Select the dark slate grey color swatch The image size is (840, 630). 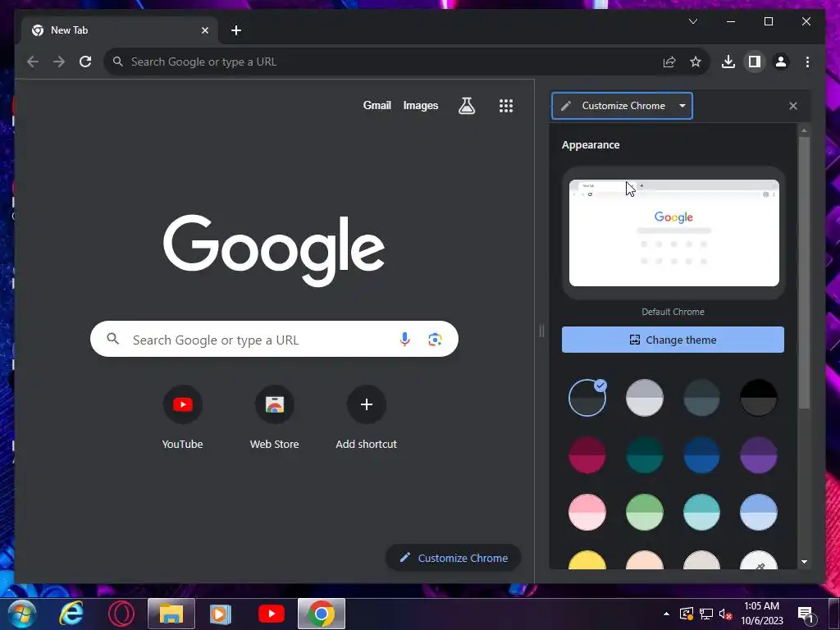[701, 398]
